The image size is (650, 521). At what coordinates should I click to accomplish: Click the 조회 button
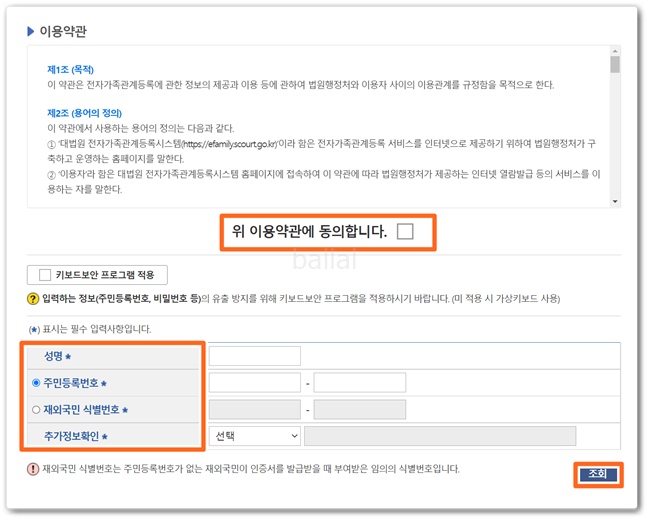[598, 474]
